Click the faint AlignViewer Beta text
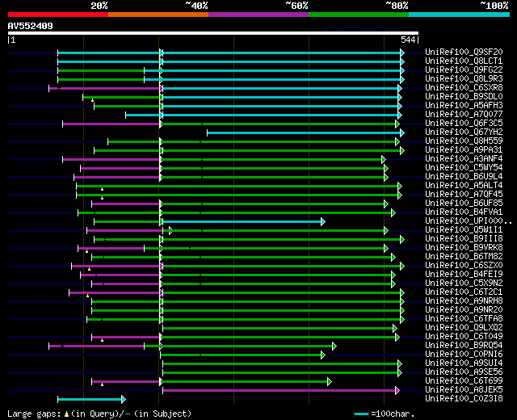517x420 pixels. (371, 27)
